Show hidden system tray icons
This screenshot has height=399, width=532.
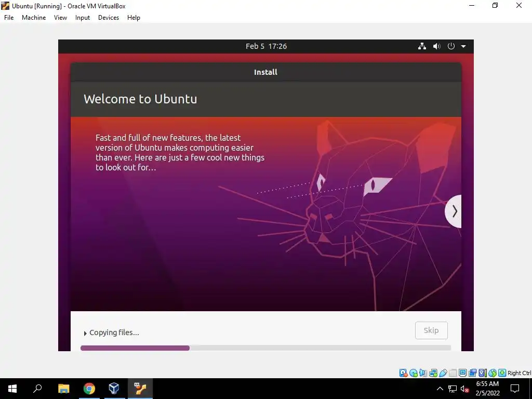pyautogui.click(x=440, y=389)
